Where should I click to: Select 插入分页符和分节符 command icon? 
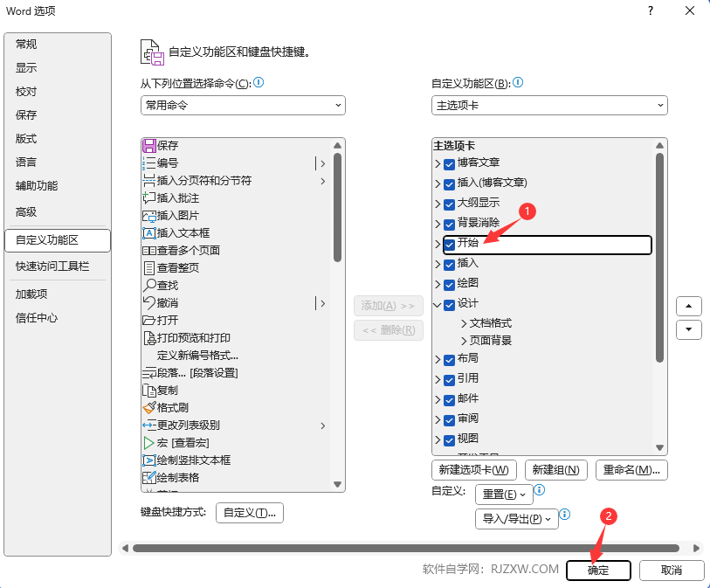pyautogui.click(x=149, y=181)
